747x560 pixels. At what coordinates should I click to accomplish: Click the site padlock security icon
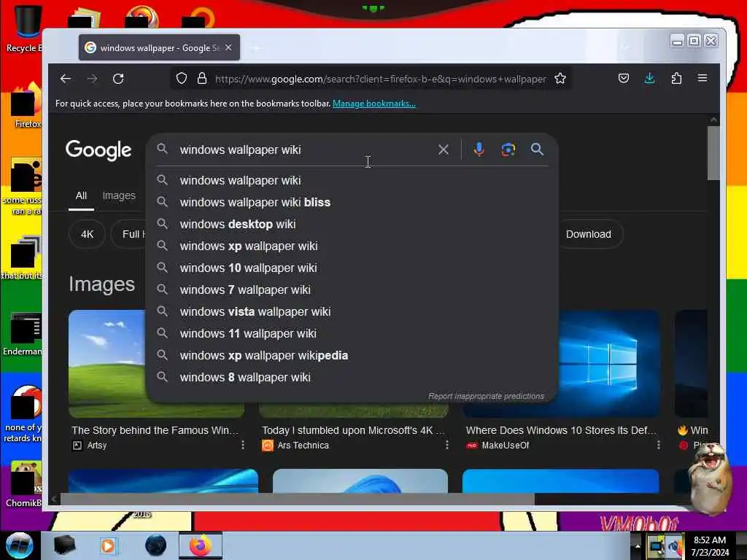pyautogui.click(x=202, y=78)
